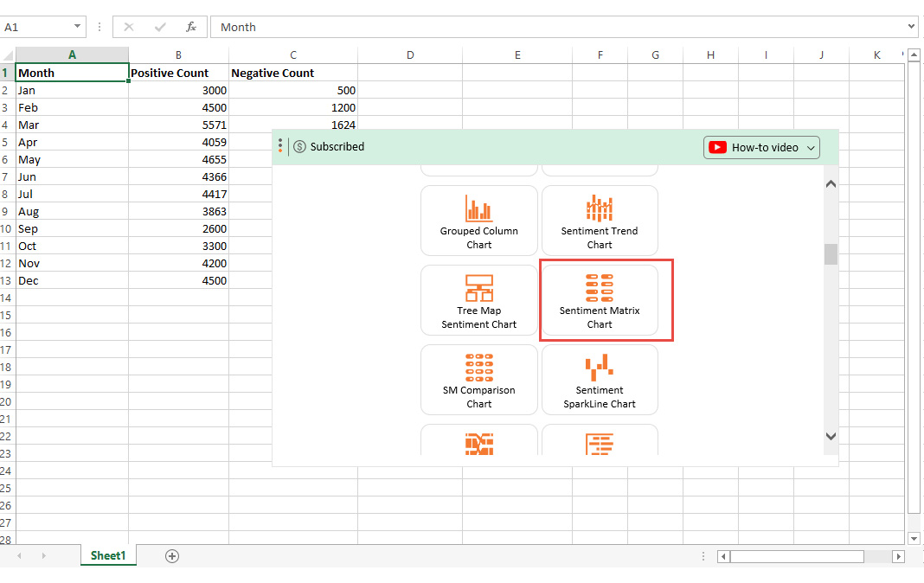Go to previous sheet tab arrow
Image resolution: width=924 pixels, height=583 pixels.
pyautogui.click(x=19, y=555)
